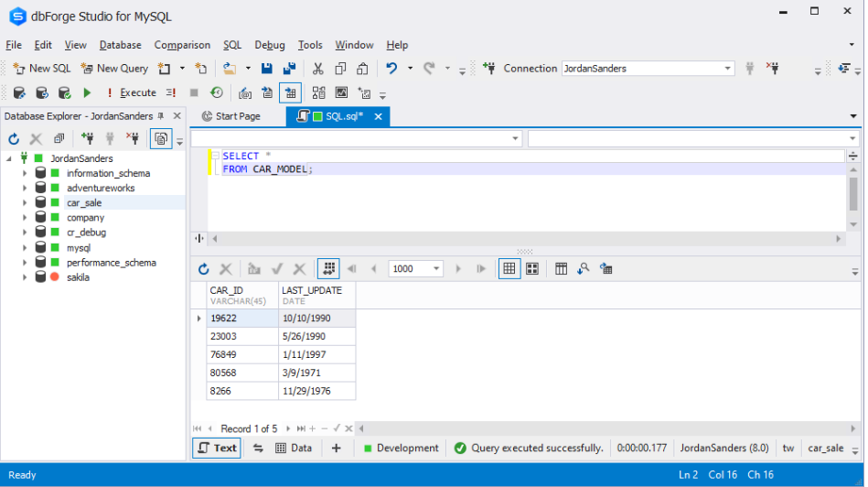Click the Stop execution square icon

194,92
